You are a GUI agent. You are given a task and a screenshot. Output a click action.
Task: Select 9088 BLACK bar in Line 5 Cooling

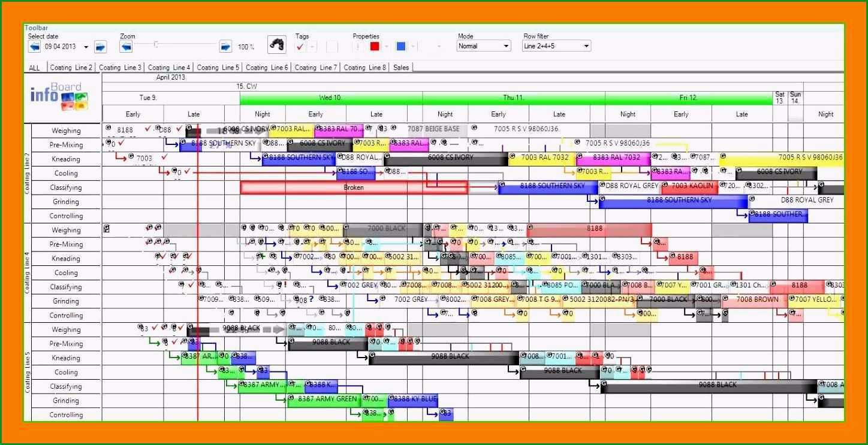pyautogui.click(x=559, y=372)
